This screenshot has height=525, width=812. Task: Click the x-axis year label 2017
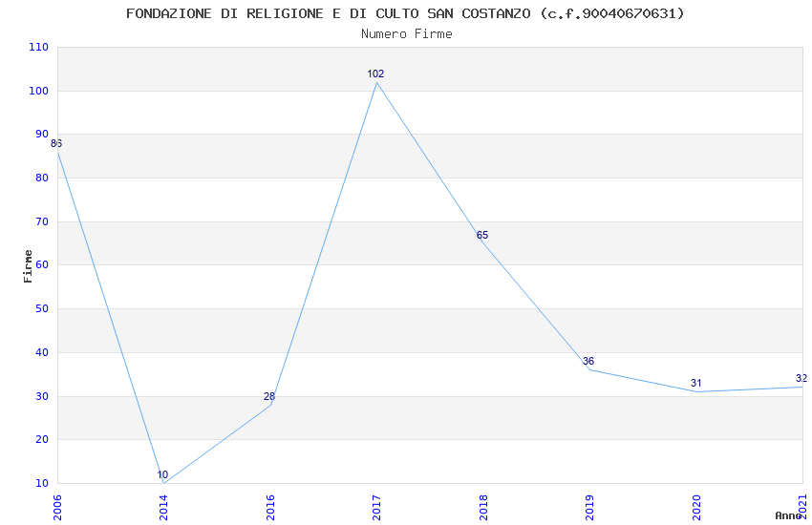[376, 507]
